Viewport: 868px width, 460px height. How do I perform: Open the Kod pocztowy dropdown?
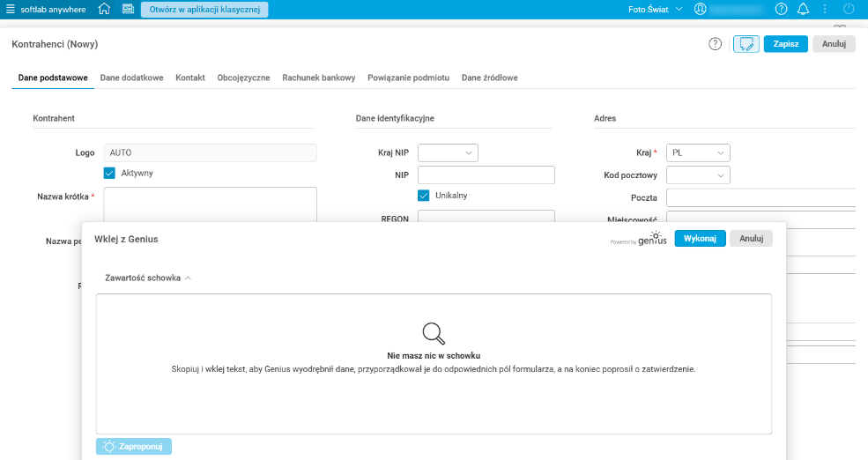(x=698, y=174)
